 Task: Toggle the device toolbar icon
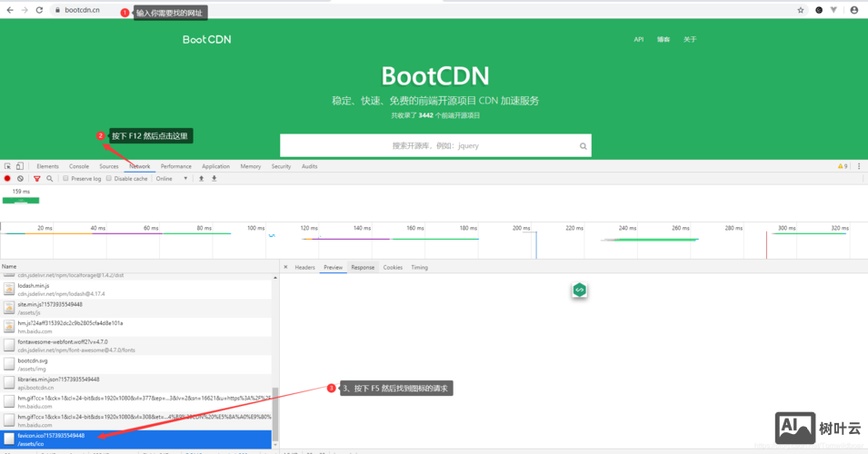pyautogui.click(x=20, y=166)
